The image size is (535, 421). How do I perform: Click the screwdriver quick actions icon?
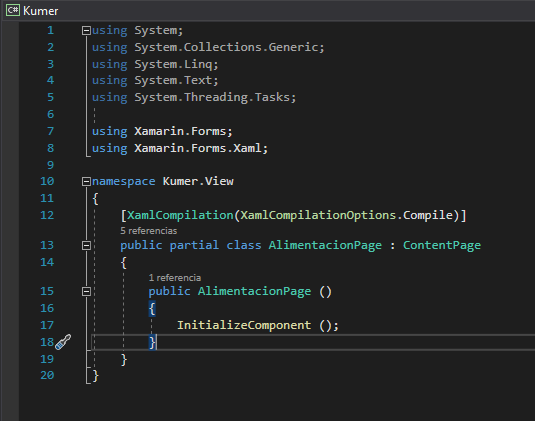tap(63, 342)
